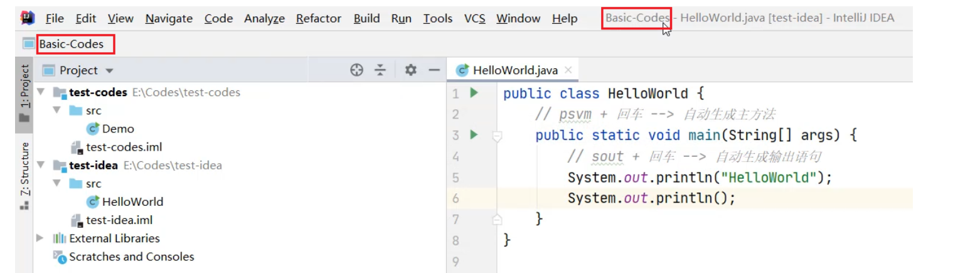Image resolution: width=980 pixels, height=273 pixels.
Task: Open Project panel settings gear
Action: [x=410, y=70]
